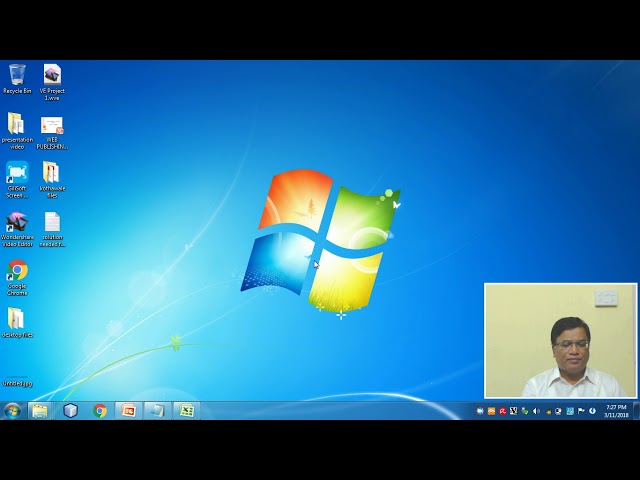Open the clock showing 7:27 PM

[x=616, y=411]
